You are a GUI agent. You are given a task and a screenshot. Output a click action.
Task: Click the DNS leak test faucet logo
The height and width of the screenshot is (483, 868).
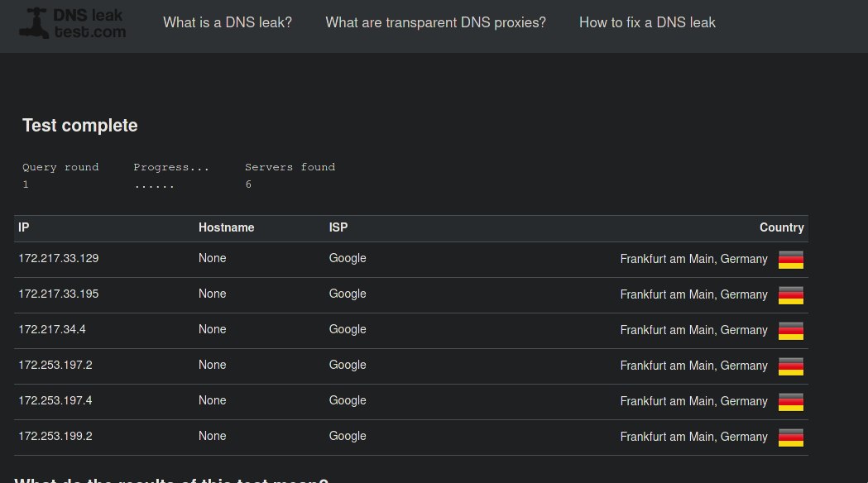(34, 23)
